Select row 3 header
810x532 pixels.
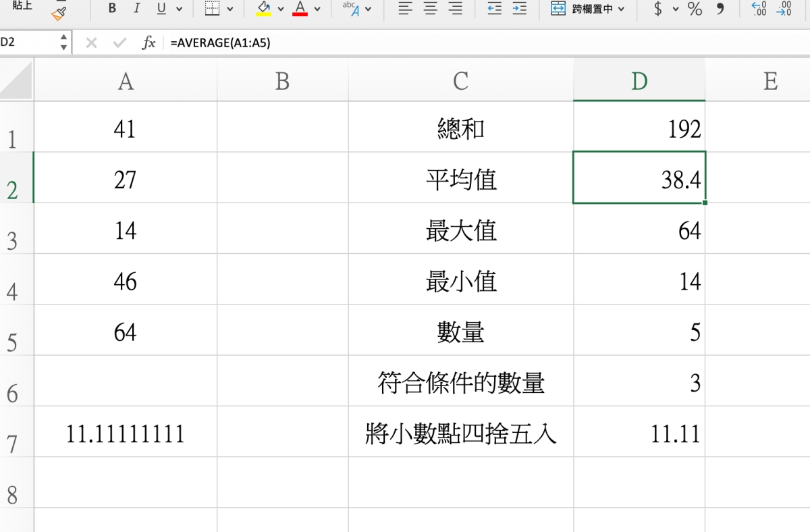[17, 228]
